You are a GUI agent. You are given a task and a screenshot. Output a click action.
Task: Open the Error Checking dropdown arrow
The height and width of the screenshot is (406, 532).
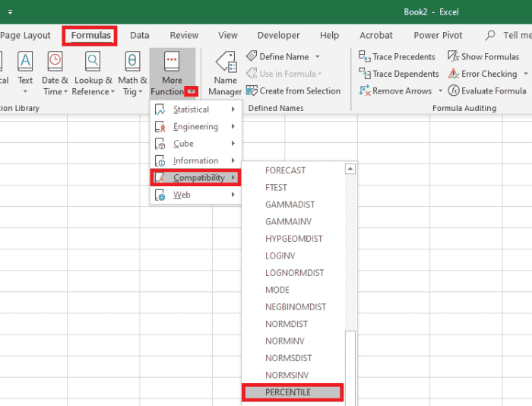coord(525,74)
